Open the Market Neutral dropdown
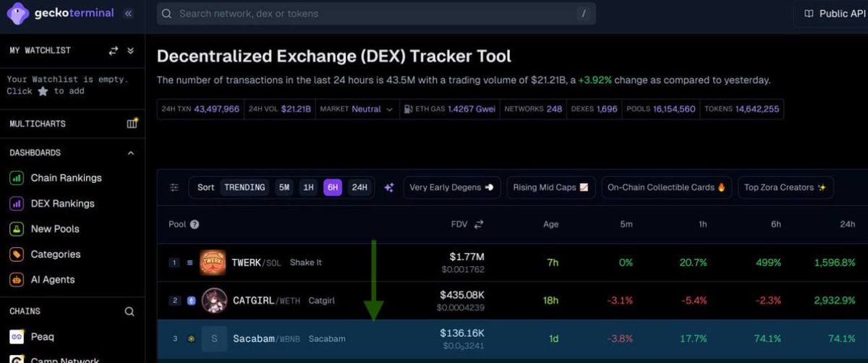 point(357,109)
